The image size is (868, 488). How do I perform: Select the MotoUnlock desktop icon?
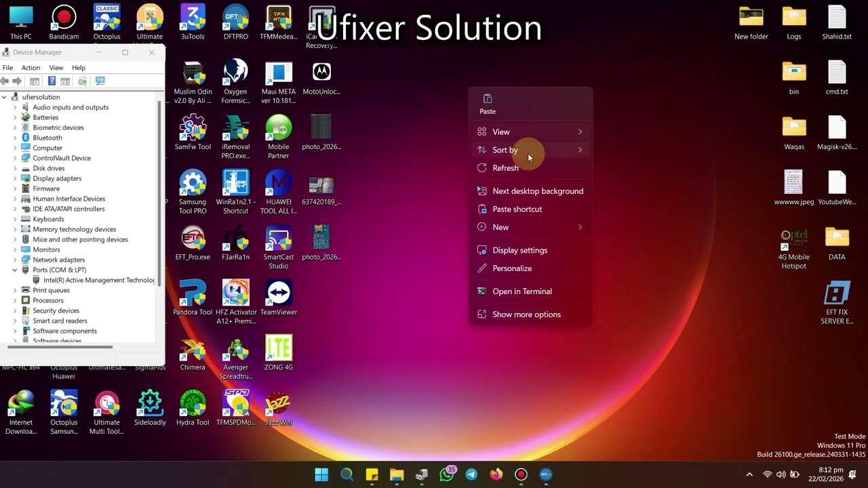point(321,78)
